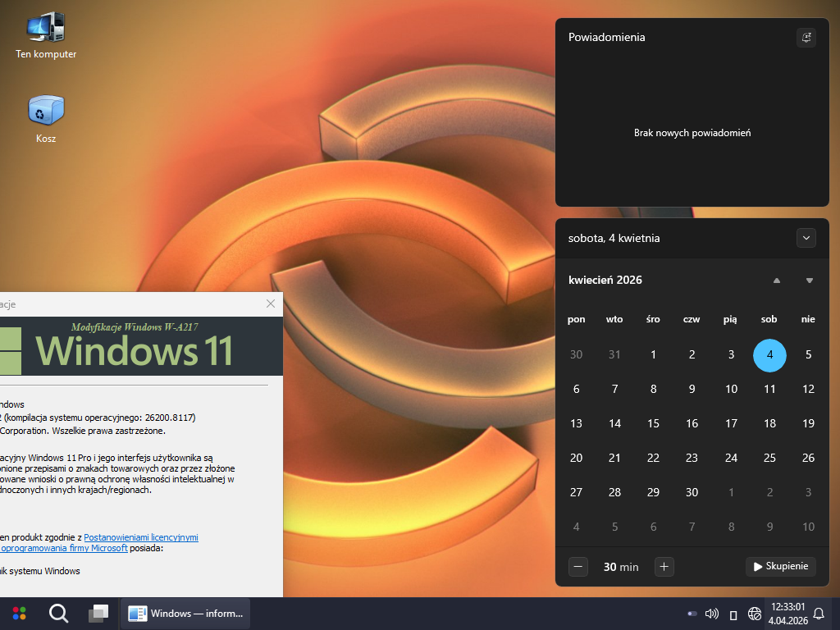Collapse calendar with chevron beside date

coord(806,238)
